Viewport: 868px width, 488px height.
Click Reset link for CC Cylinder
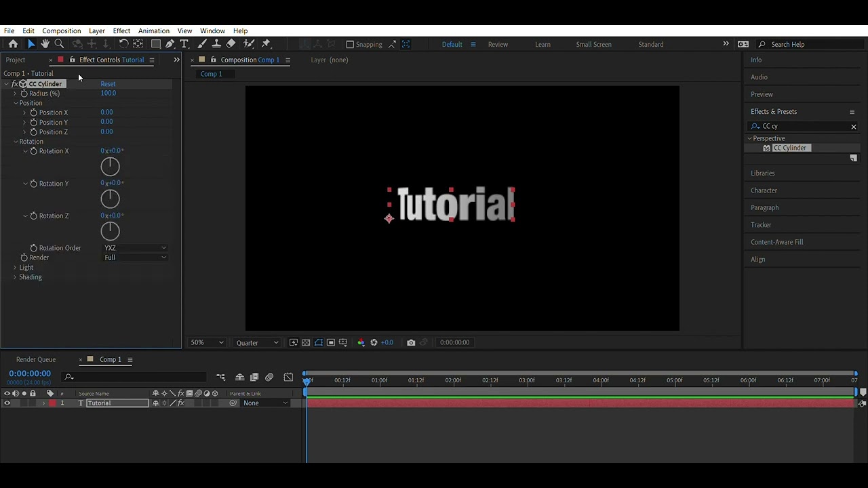click(x=108, y=84)
